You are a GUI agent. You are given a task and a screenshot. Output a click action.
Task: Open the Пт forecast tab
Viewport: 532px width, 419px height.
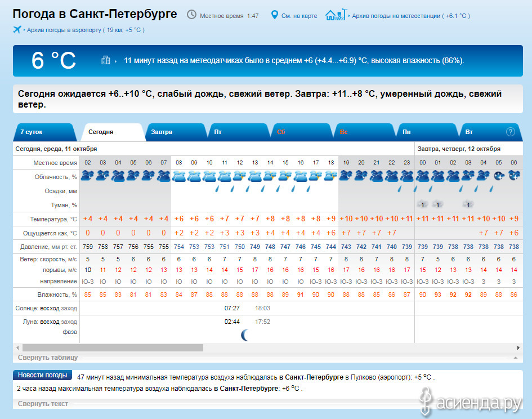pos(238,132)
